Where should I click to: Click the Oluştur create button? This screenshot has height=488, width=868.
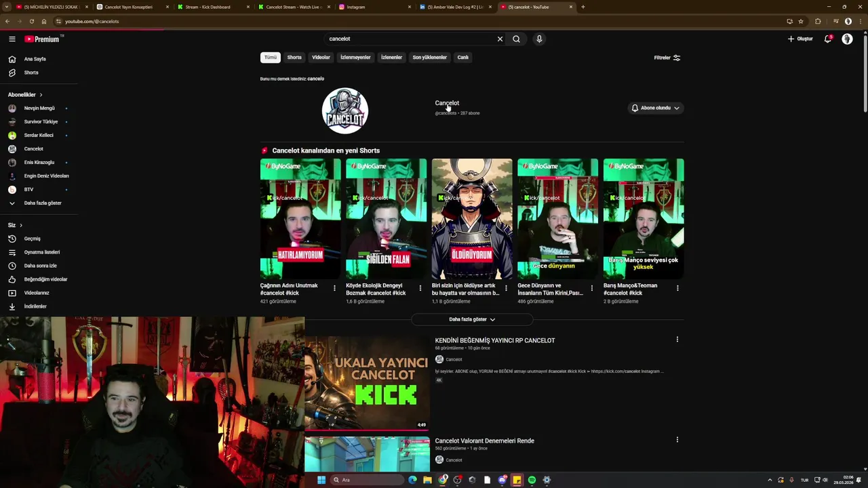coord(800,39)
